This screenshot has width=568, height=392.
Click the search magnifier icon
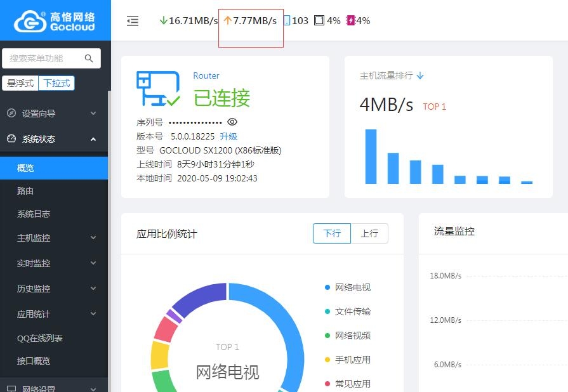(x=89, y=58)
